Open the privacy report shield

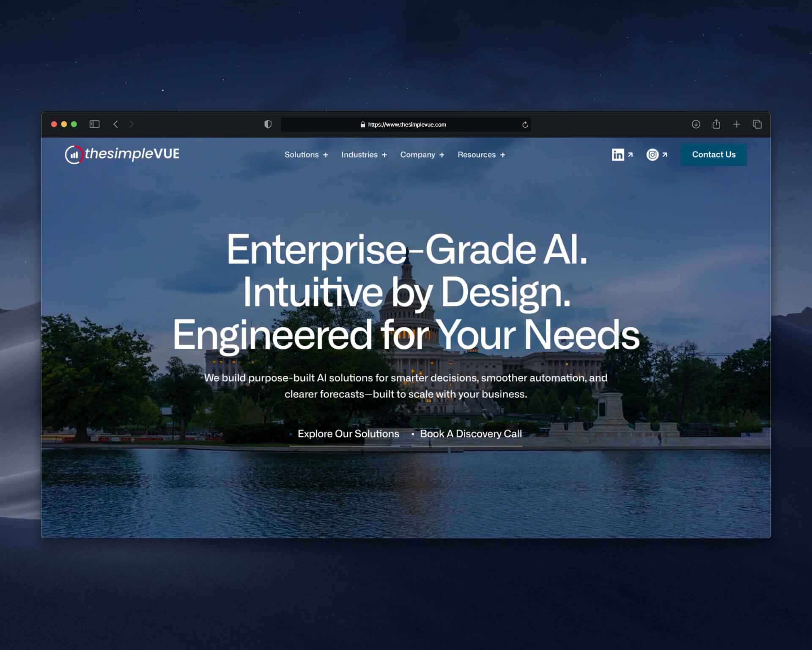[x=268, y=124]
